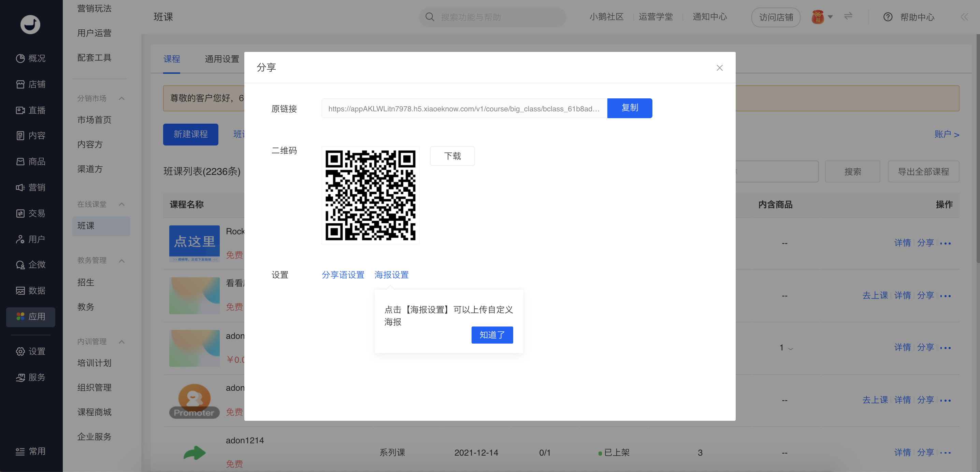
Task: Open the 内容 content sidebar item
Action: pyautogui.click(x=30, y=136)
